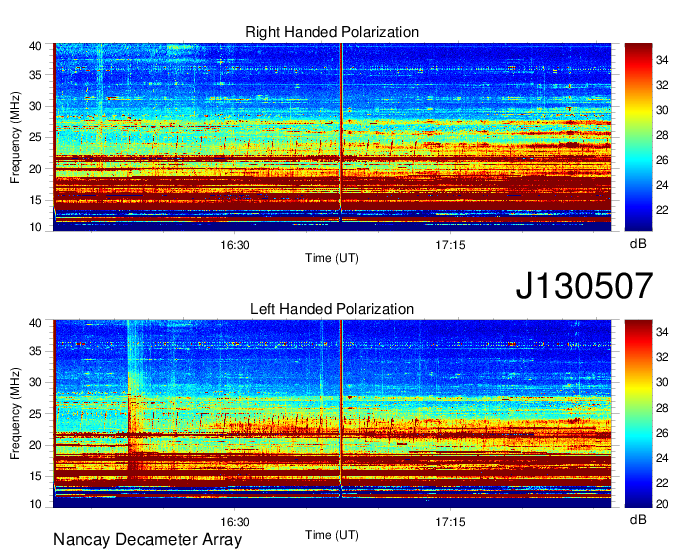Image resolution: width=680 pixels, height=552 pixels.
Task: Click the bottom colorbar's 34 tick label
Action: click(x=662, y=332)
